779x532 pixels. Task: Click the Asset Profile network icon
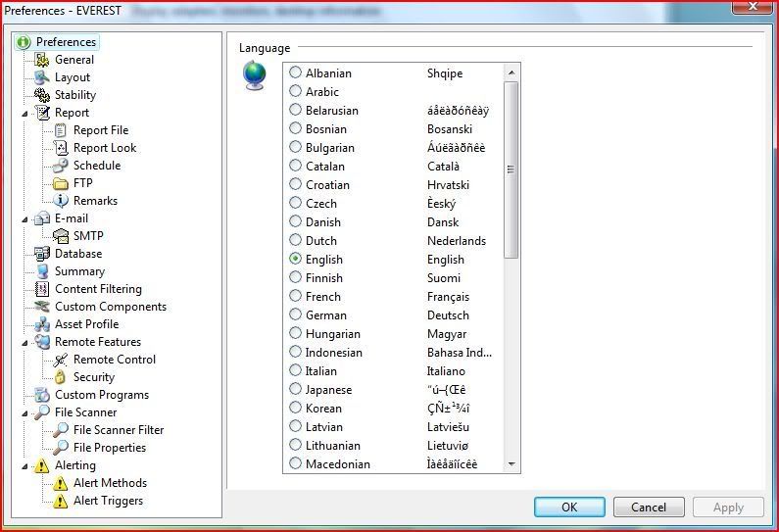coord(42,324)
